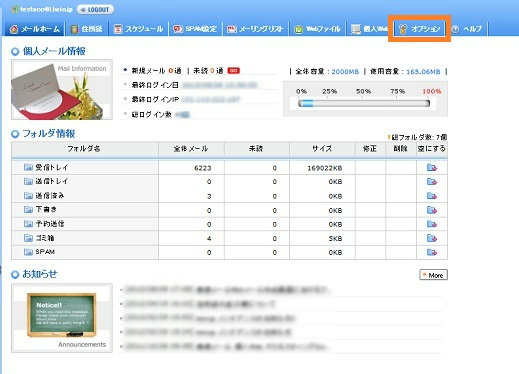Open the SPAM設定 tab
This screenshot has height=374, width=519.
[x=195, y=29]
